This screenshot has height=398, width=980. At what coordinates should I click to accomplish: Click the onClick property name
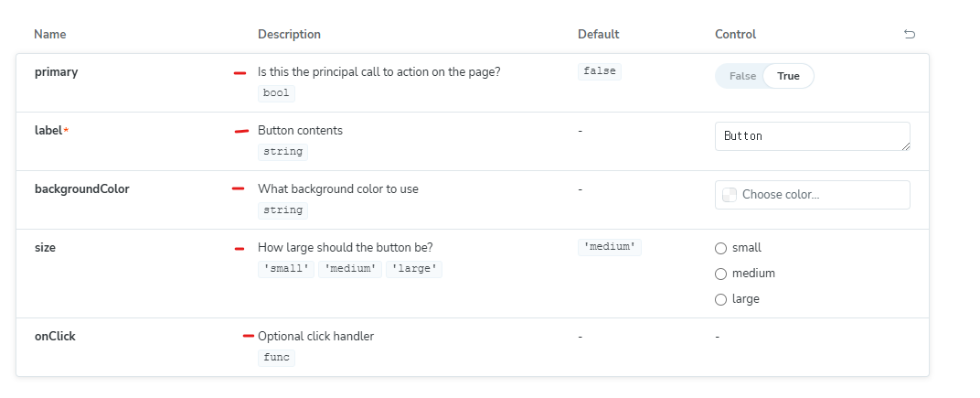pyautogui.click(x=55, y=336)
